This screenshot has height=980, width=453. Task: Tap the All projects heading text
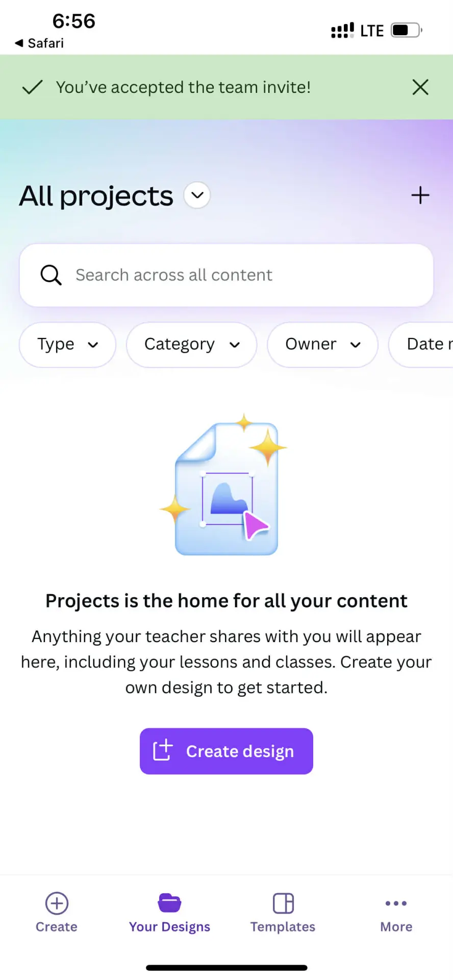pyautogui.click(x=96, y=197)
